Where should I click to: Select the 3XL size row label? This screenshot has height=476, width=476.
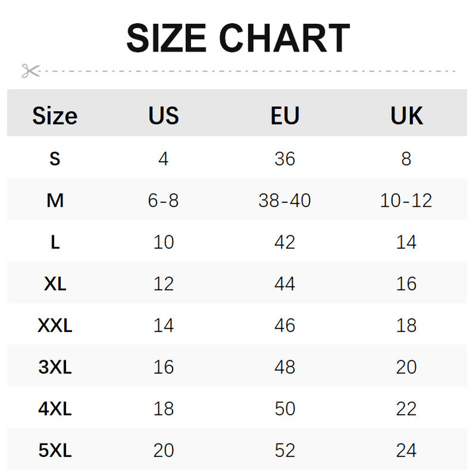pyautogui.click(x=55, y=367)
